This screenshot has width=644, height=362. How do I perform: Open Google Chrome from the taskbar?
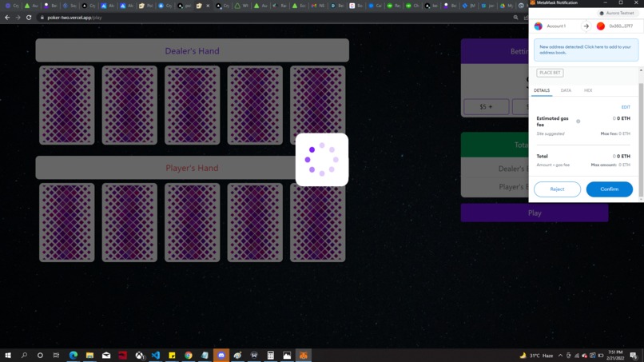[x=188, y=355]
